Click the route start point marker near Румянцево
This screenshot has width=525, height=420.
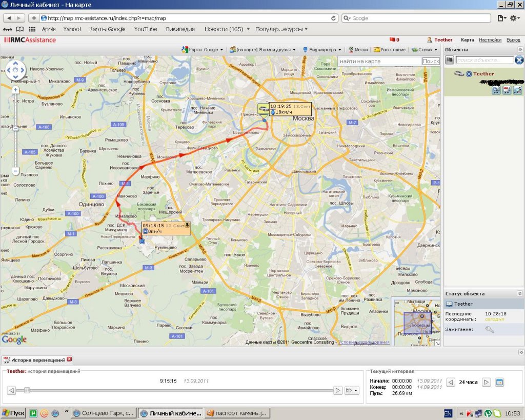[142, 241]
